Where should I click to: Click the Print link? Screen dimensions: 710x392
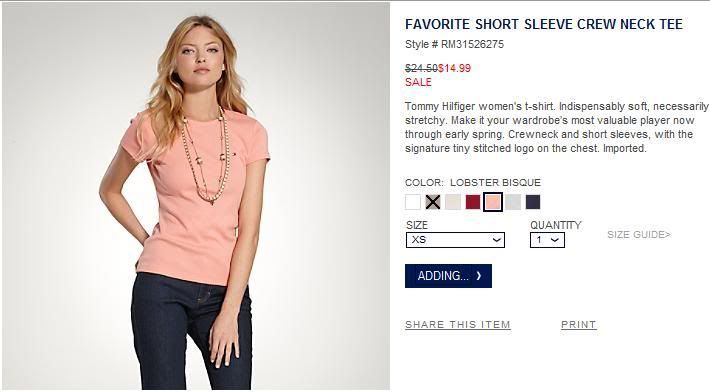pos(579,325)
